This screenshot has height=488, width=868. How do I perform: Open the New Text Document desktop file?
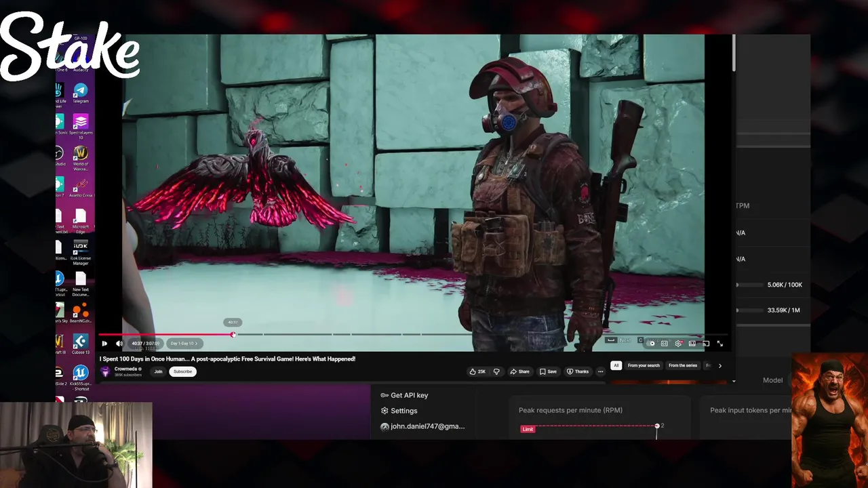pos(81,285)
